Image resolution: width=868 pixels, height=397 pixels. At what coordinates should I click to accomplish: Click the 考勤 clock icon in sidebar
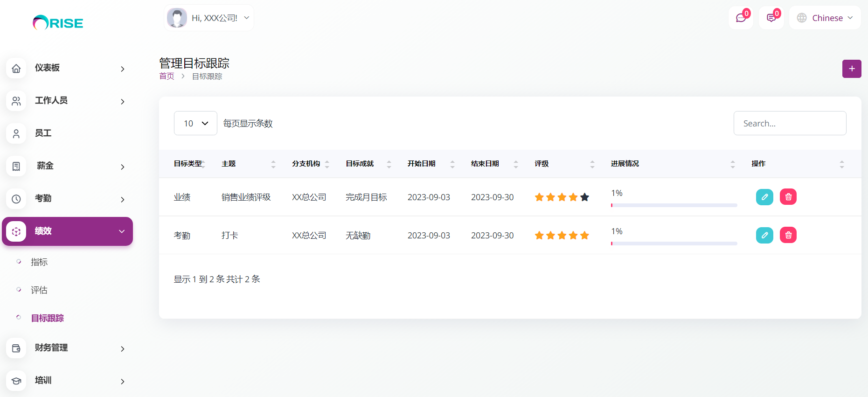click(16, 199)
